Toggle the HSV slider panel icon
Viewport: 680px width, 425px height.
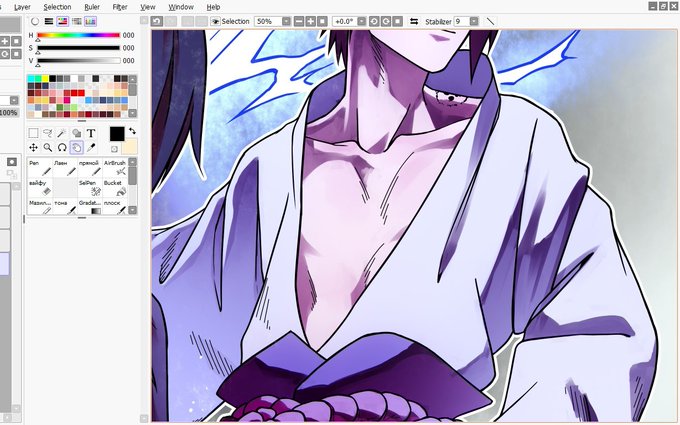(x=62, y=21)
